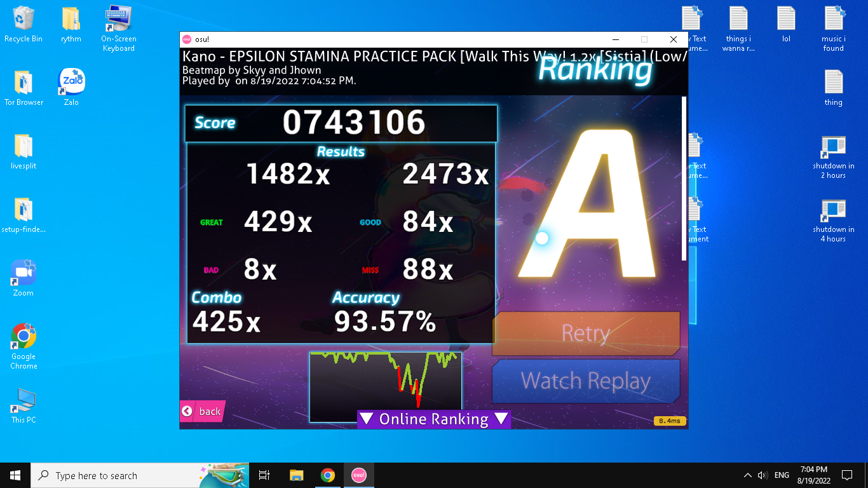Click the large A rank letter
868x488 pixels.
click(588, 205)
